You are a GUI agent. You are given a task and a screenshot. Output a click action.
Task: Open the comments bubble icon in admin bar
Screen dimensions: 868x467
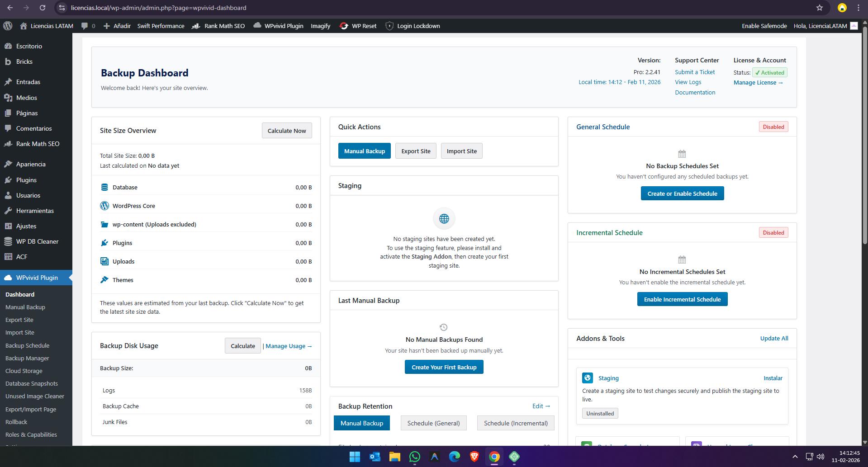(85, 26)
